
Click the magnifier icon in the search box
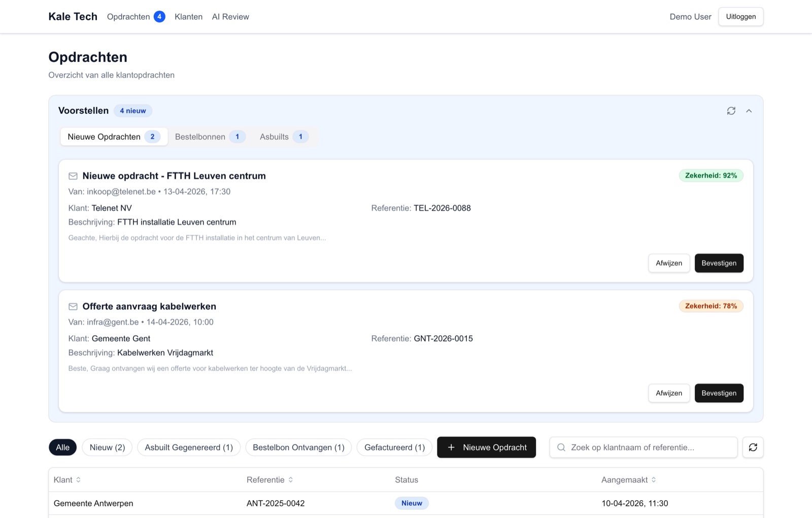click(x=561, y=447)
